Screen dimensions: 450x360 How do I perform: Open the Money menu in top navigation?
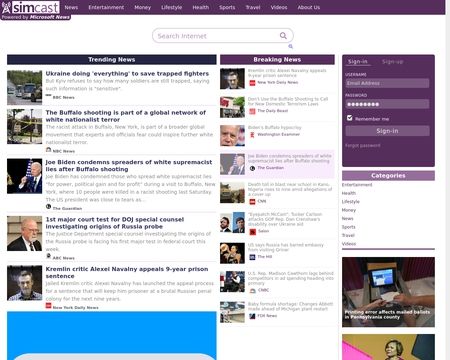(x=142, y=7)
